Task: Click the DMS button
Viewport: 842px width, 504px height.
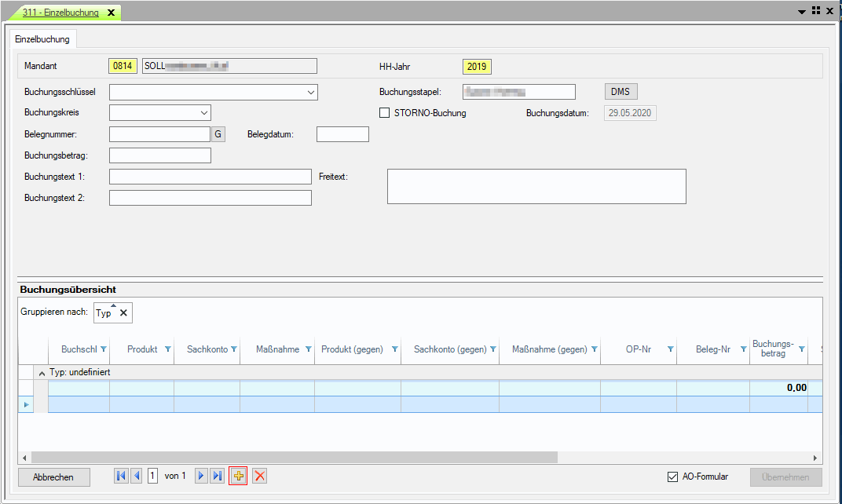Action: point(621,92)
